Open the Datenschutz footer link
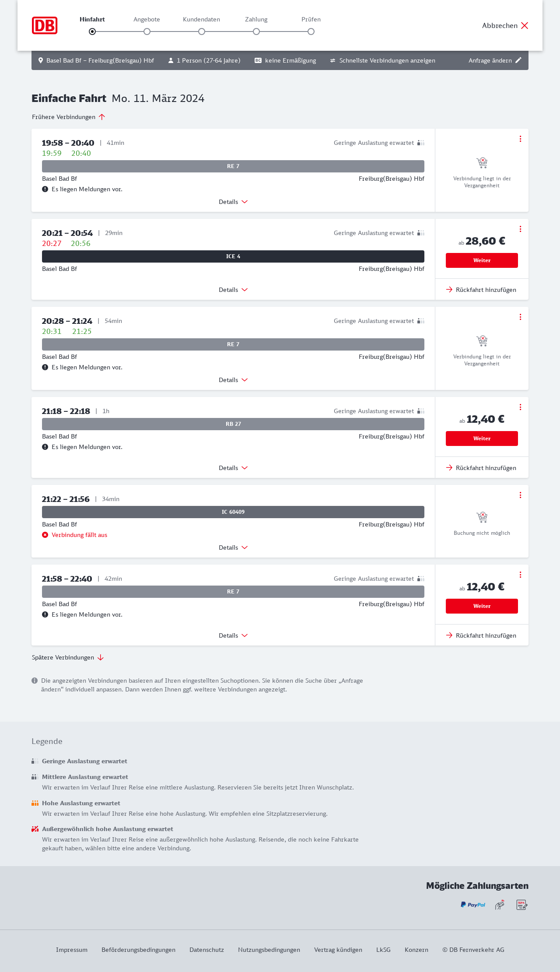The image size is (560, 972). click(x=206, y=950)
